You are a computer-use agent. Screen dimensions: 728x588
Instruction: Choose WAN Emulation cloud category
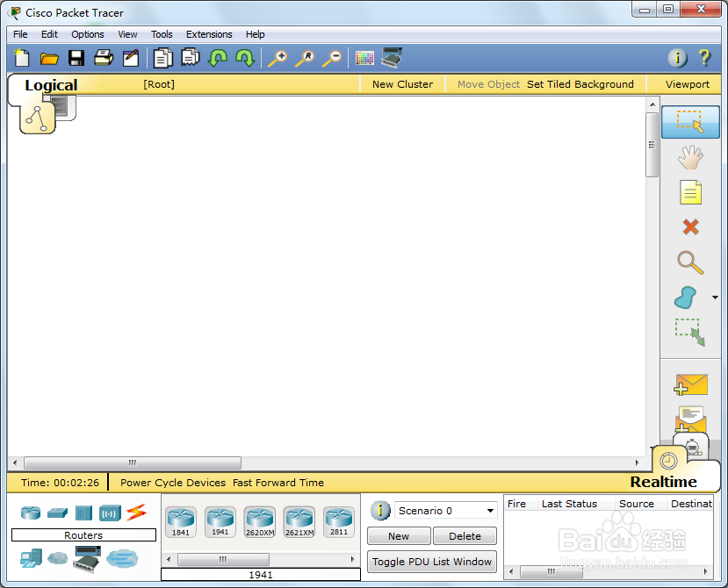coord(58,558)
